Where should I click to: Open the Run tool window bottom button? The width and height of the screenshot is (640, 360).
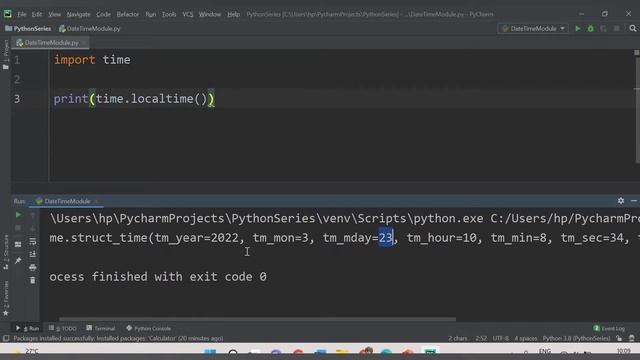pos(27,328)
